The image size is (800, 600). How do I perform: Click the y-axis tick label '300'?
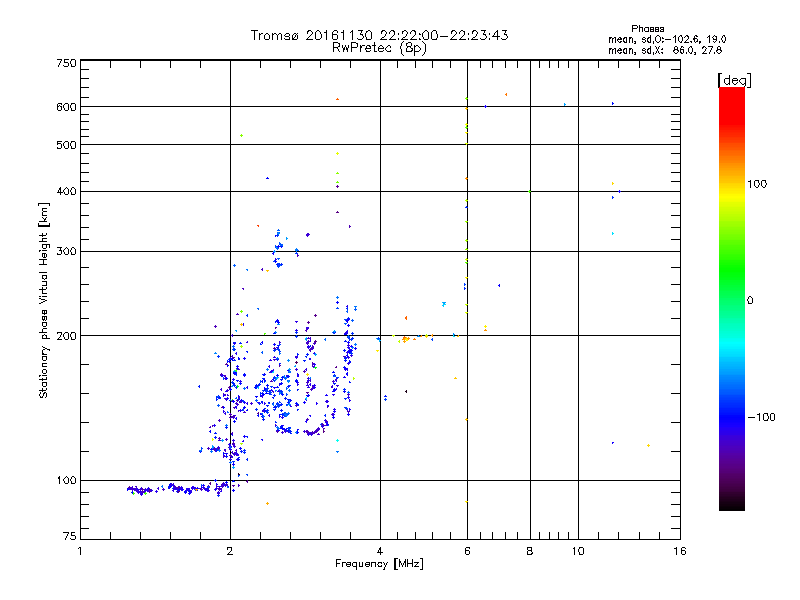[66, 252]
